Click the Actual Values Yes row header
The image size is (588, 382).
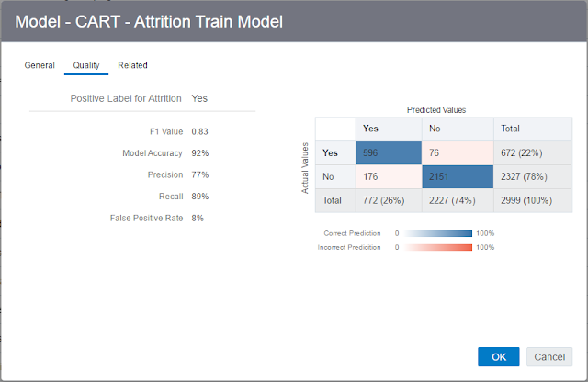click(x=335, y=153)
